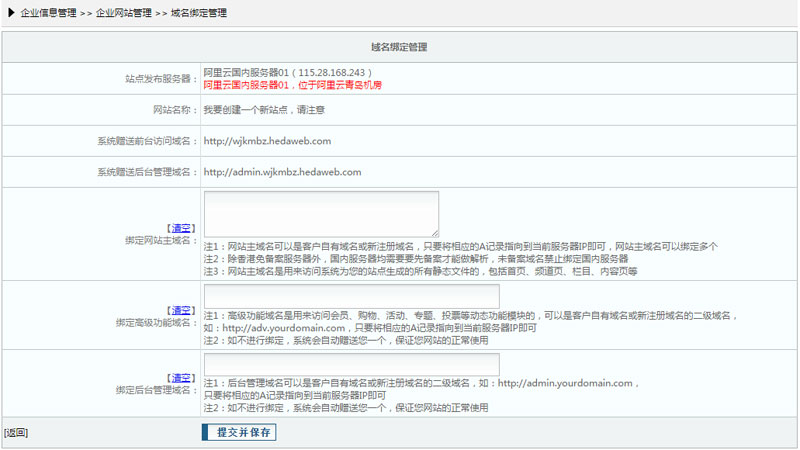Click the server name with IP 115.28.168.243
Screen dimensions: 800x450
pos(288,73)
